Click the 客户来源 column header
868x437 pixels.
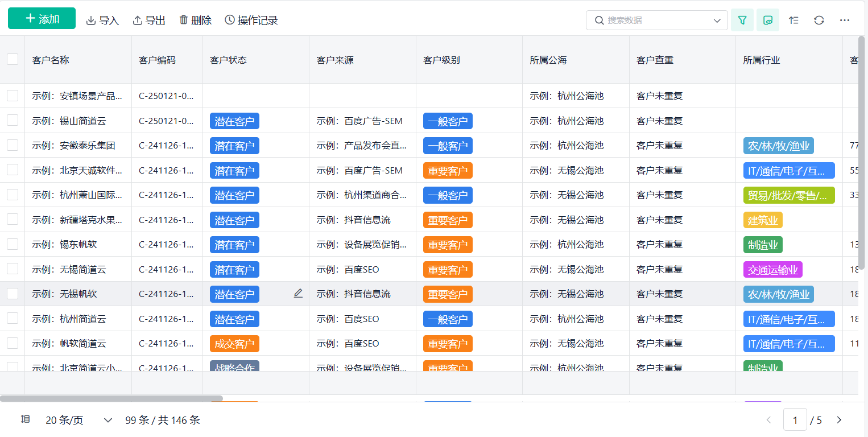point(363,60)
